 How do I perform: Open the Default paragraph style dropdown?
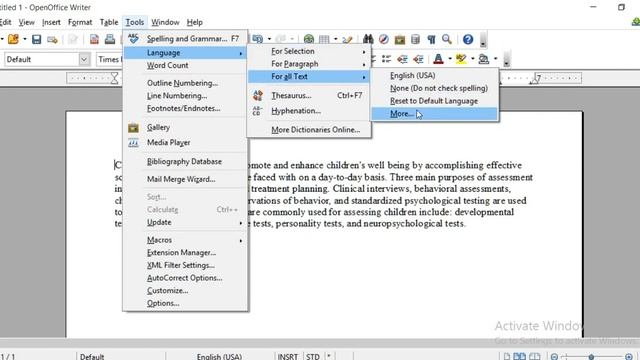(x=84, y=59)
